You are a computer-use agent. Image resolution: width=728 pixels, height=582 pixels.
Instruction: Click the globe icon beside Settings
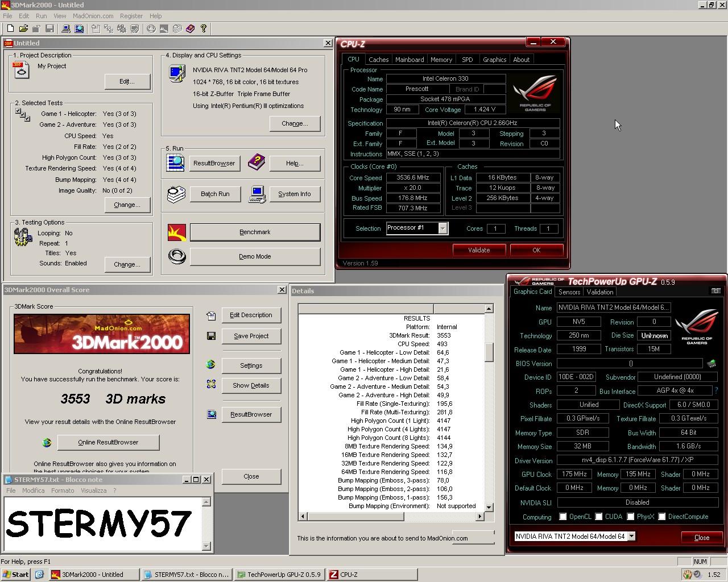click(211, 365)
